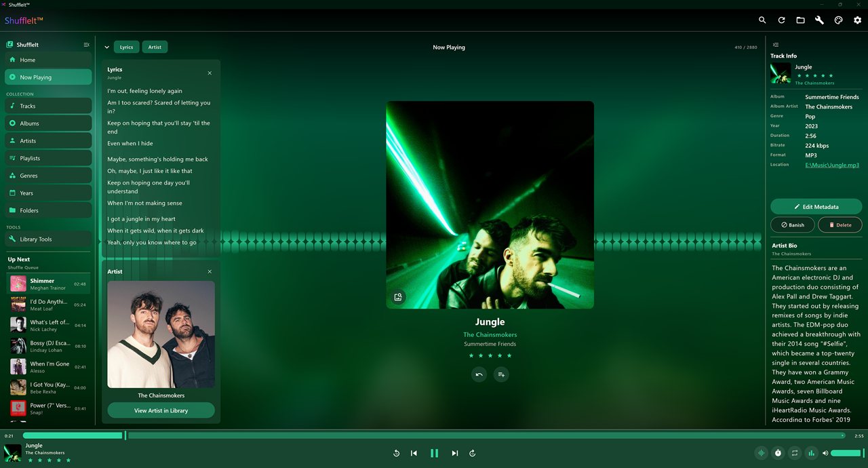Screen dimensions: 868x468
Task: Open Library Tools
Action: [48, 239]
